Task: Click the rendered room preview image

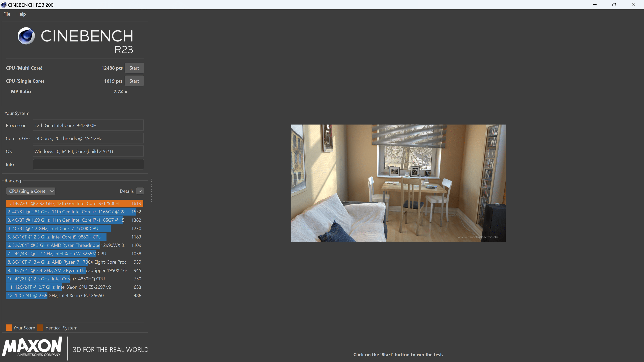Action: [x=398, y=183]
